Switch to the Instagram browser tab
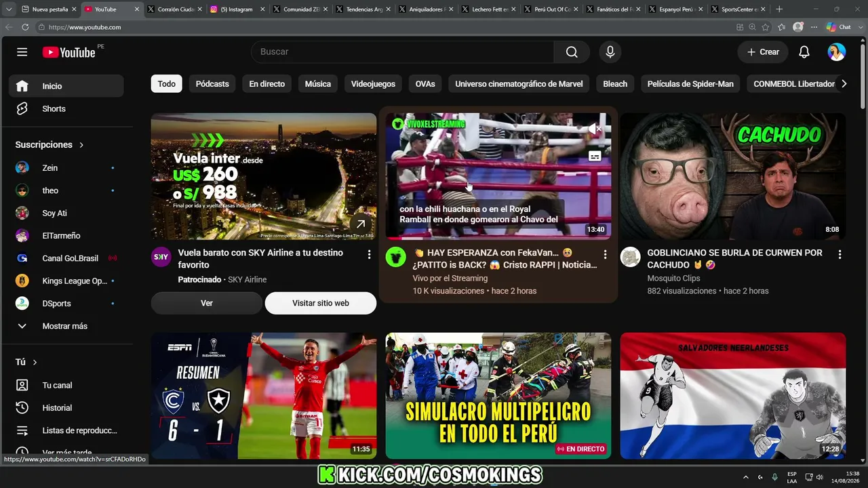This screenshot has height=488, width=868. (237, 9)
